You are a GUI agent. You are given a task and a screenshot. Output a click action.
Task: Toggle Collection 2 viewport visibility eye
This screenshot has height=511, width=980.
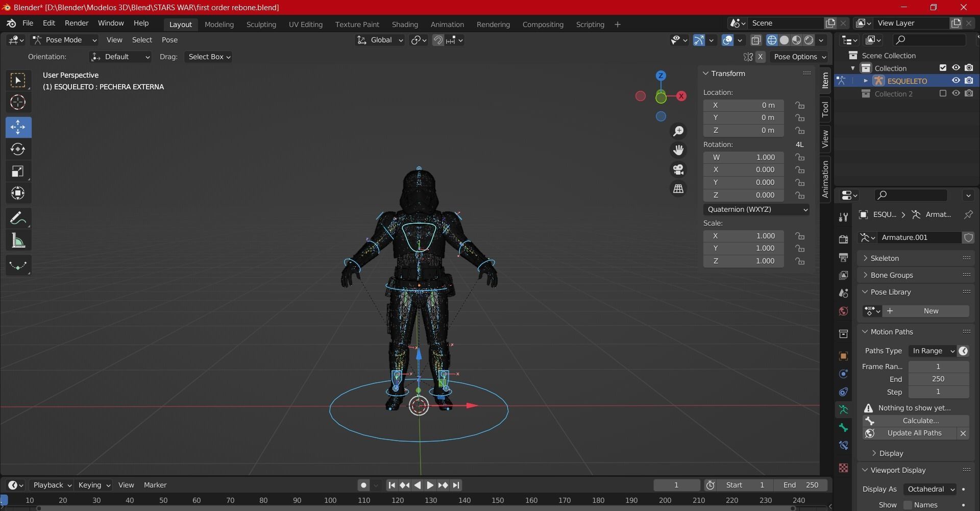click(956, 93)
